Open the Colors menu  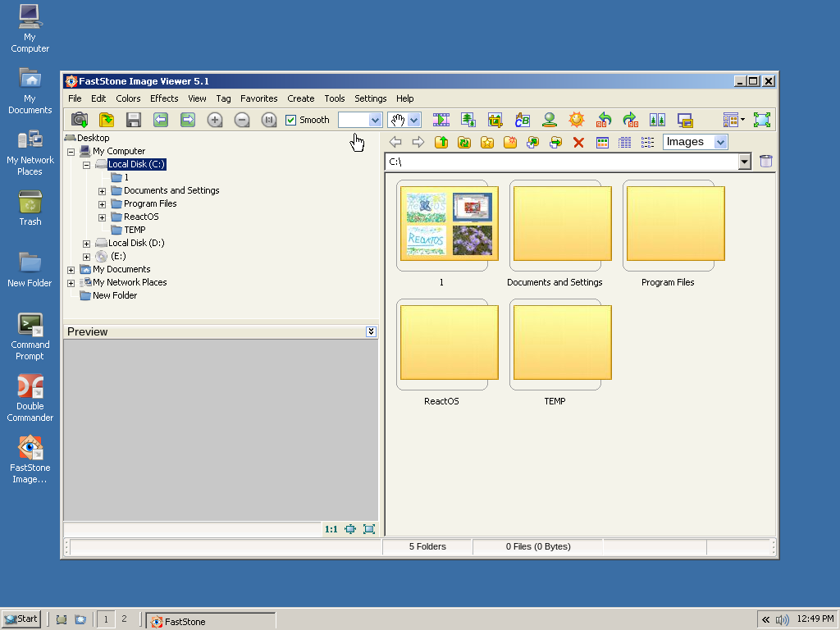click(x=128, y=98)
